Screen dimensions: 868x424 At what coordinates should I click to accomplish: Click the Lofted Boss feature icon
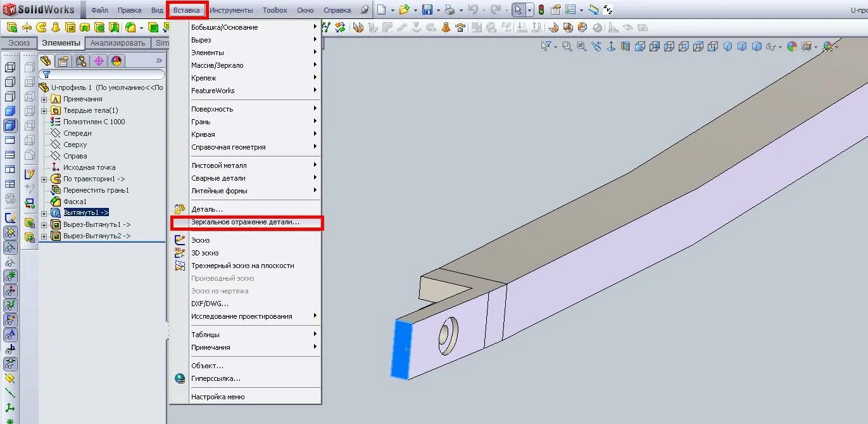56,27
